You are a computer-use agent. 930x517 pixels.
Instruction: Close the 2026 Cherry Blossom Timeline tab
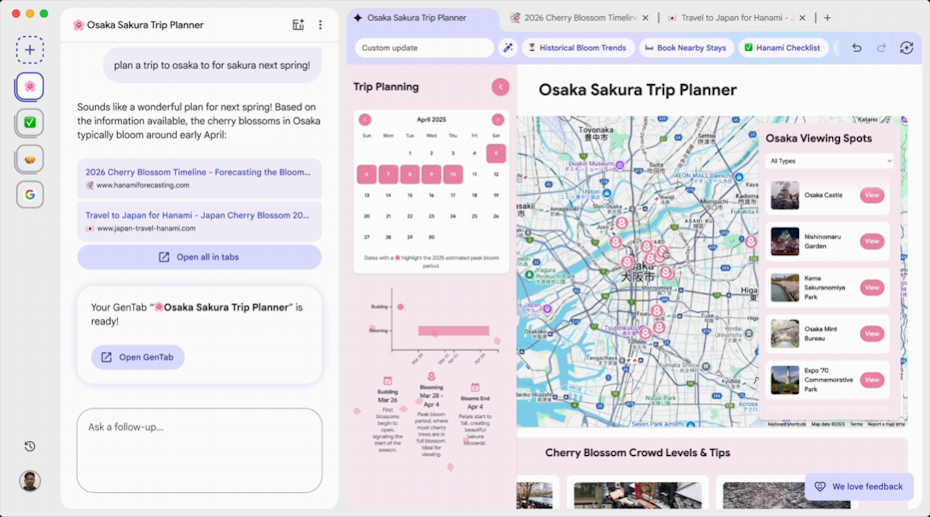(x=645, y=18)
